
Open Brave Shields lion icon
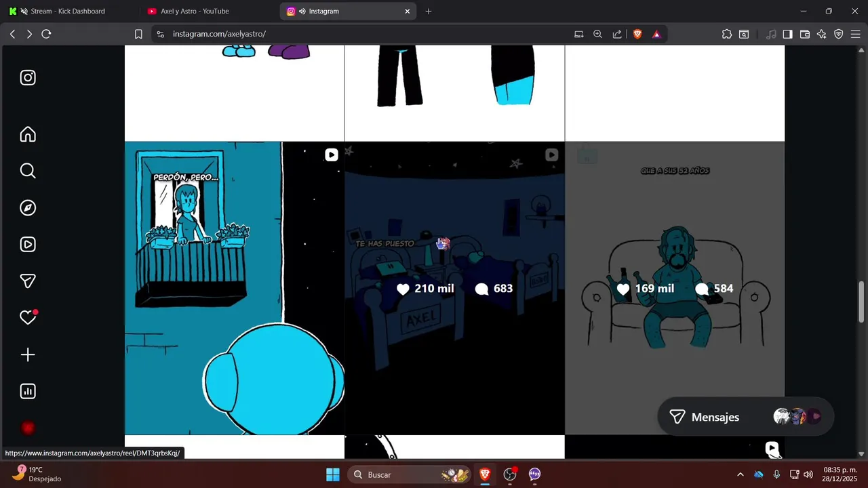(x=637, y=34)
